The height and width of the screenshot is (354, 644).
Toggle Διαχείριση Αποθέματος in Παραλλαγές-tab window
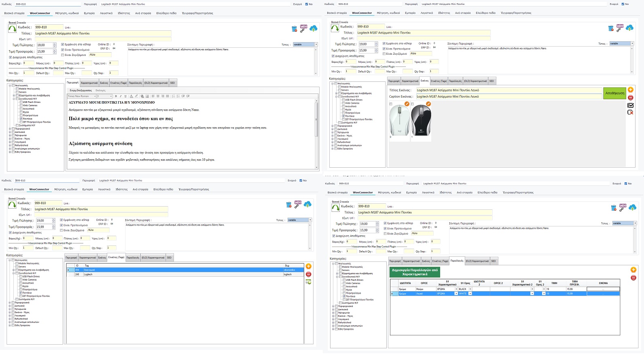(x=333, y=236)
